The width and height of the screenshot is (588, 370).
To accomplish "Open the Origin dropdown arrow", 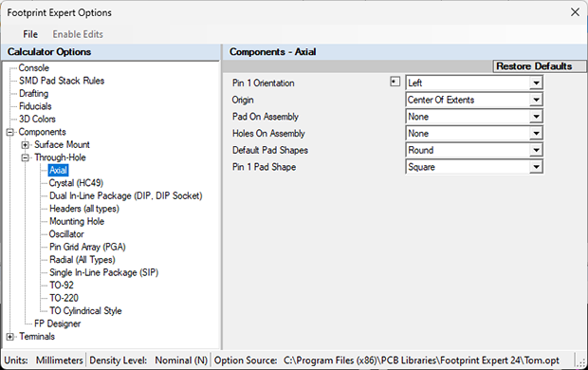I will (536, 100).
